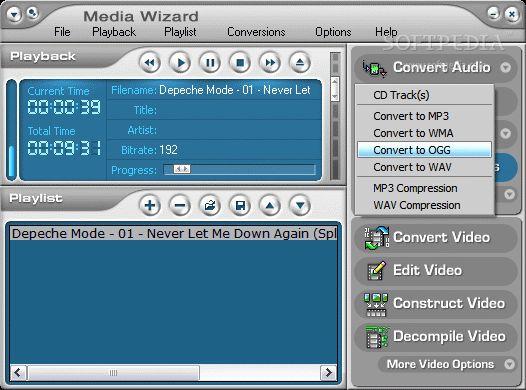This screenshot has height=390, width=526.
Task: Click the eject button in Playback
Action: [300, 63]
